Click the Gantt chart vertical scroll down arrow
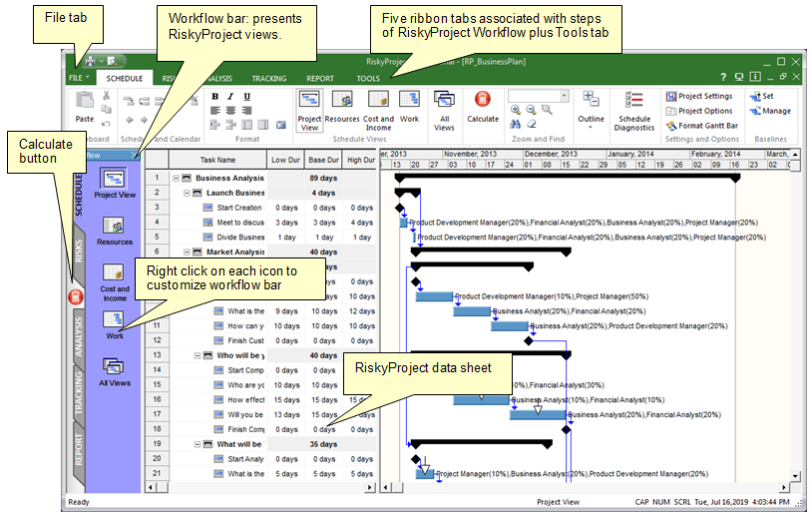Image resolution: width=812 pixels, height=514 pixels. [795, 476]
